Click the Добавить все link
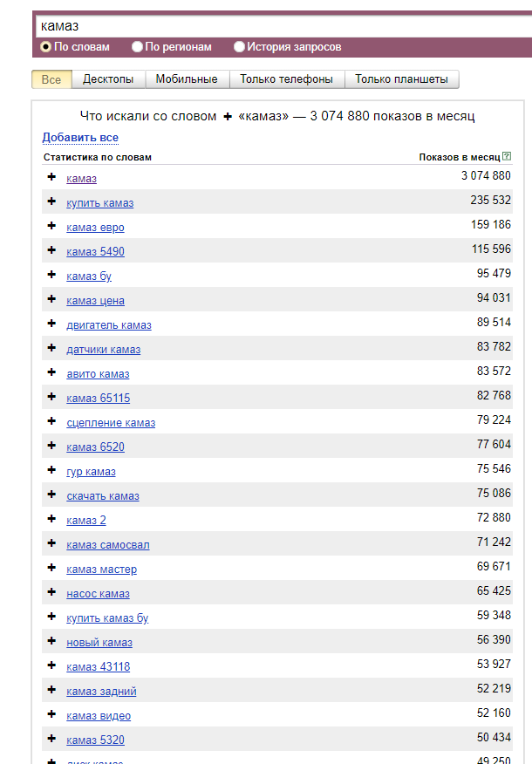Viewport: 532px width, 764px height. 80,138
